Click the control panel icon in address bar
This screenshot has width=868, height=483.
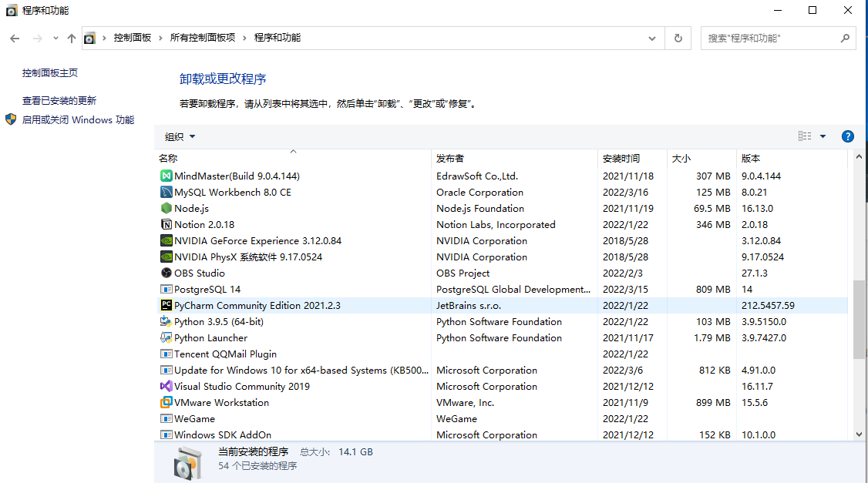tap(89, 39)
